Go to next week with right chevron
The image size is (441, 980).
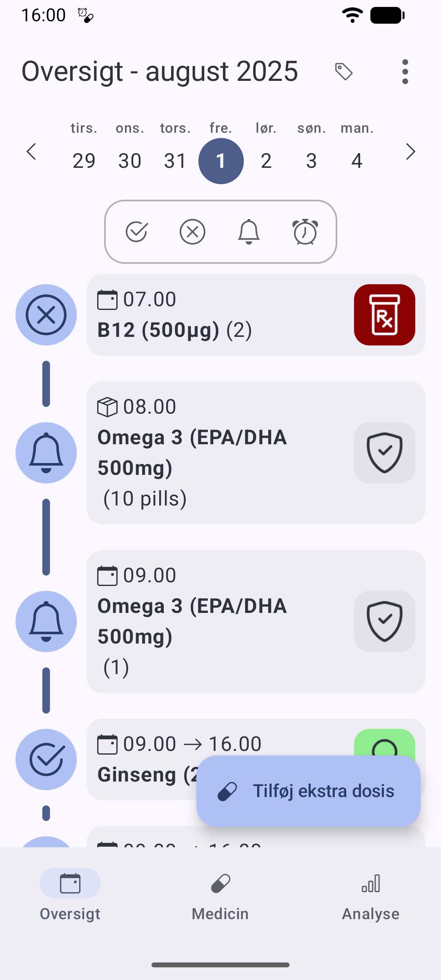410,152
